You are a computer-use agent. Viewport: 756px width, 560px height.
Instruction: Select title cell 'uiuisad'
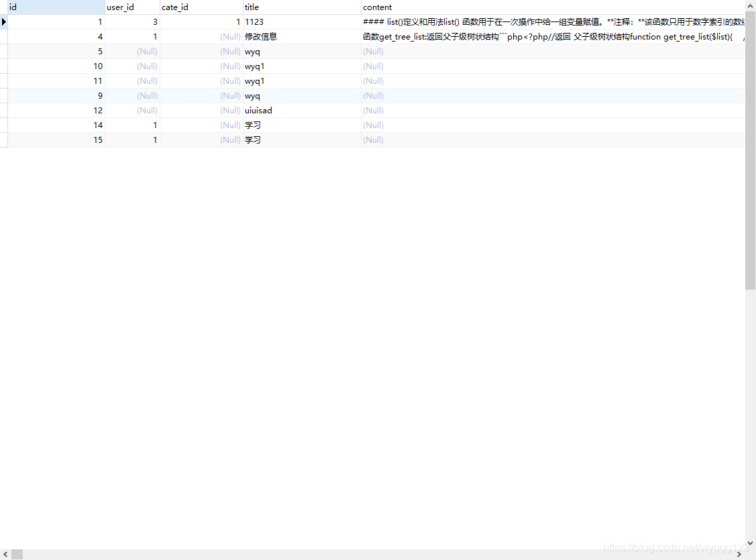click(302, 111)
